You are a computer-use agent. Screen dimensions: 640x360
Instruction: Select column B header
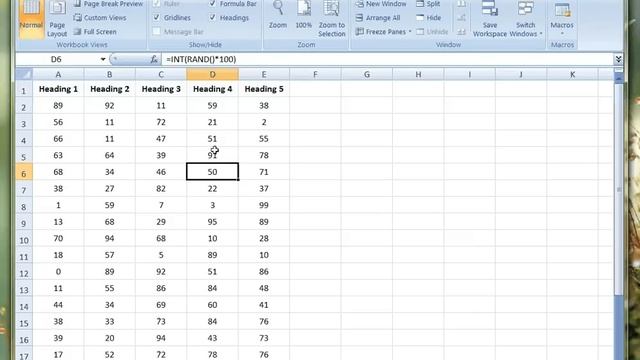pyautogui.click(x=109, y=74)
